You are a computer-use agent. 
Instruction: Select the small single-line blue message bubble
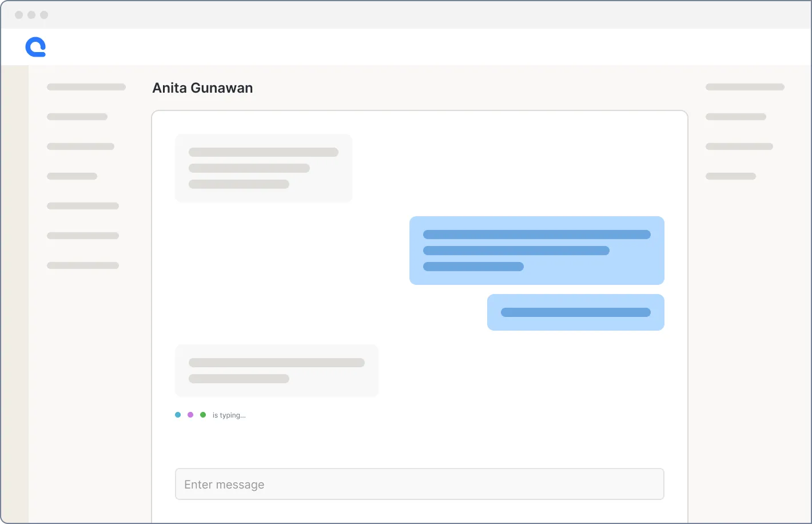click(576, 312)
